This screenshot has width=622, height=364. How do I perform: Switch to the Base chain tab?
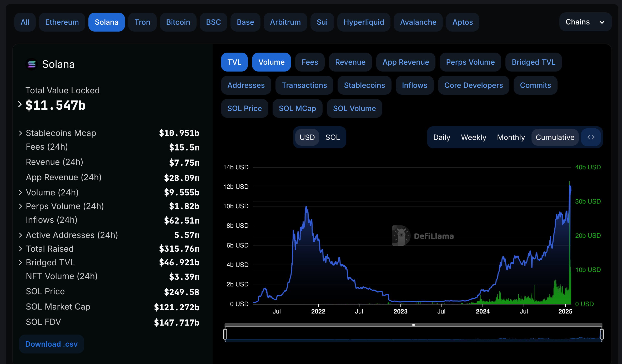pyautogui.click(x=245, y=22)
